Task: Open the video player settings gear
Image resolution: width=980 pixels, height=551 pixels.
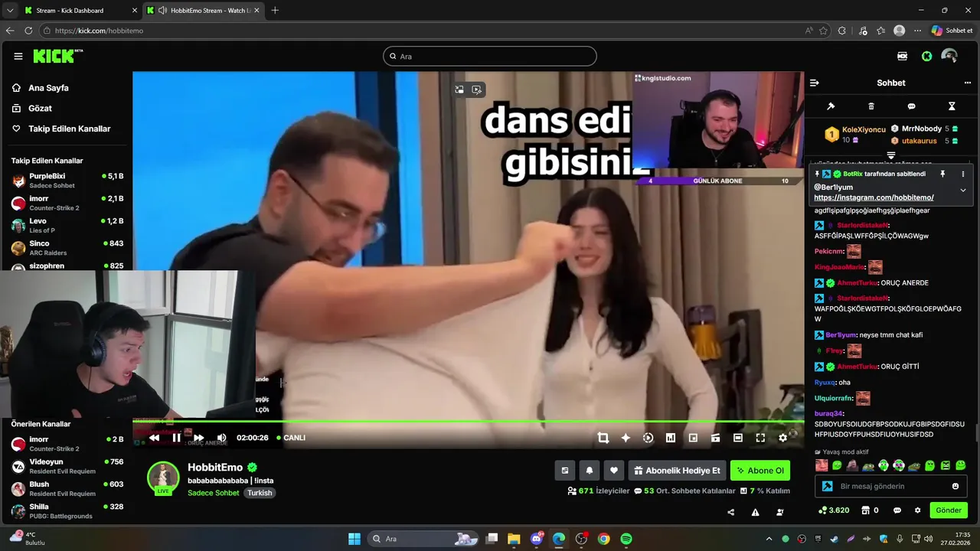Action: coord(782,438)
